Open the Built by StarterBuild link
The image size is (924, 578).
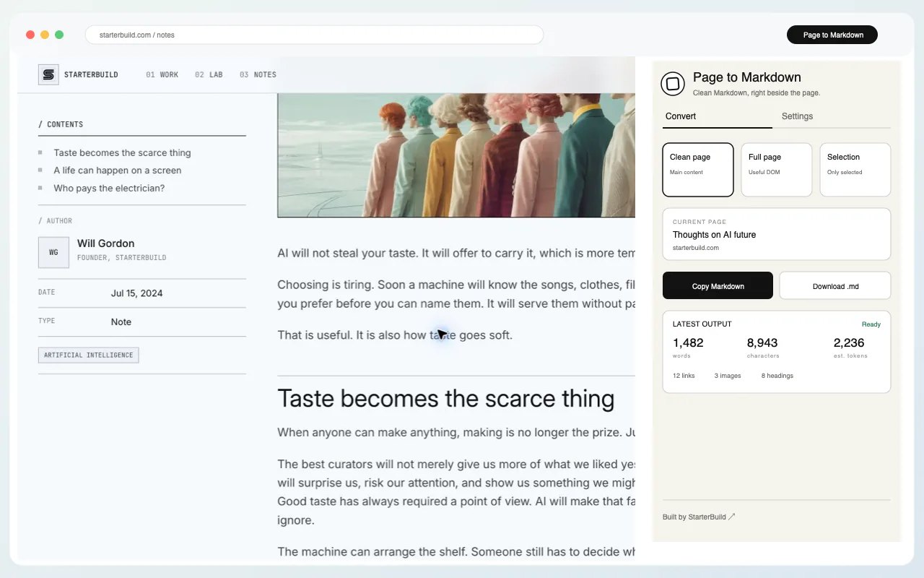pos(699,517)
